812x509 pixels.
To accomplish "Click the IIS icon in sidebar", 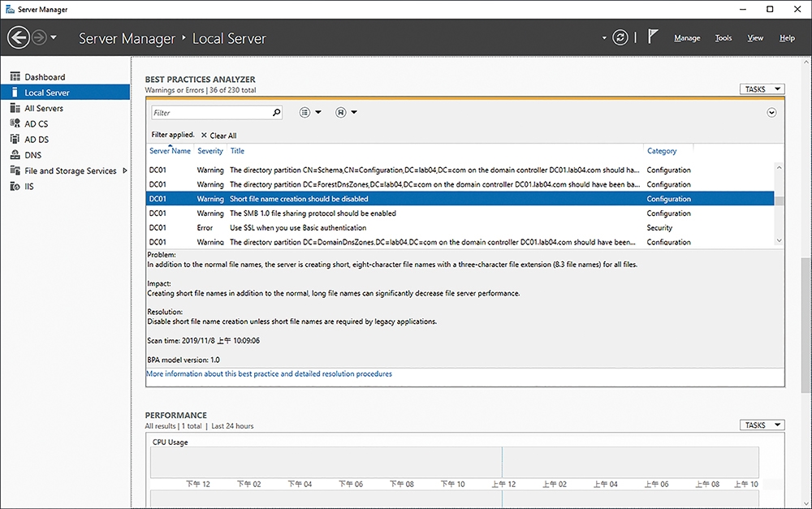I will [15, 186].
